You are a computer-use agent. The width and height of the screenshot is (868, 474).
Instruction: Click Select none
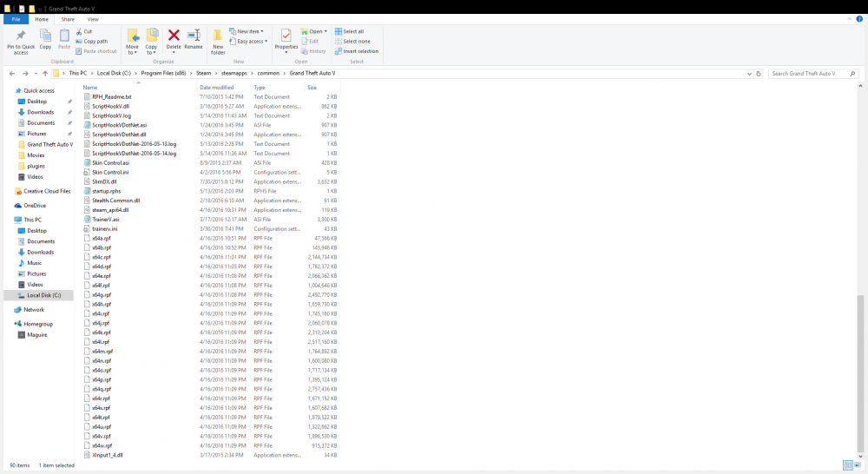click(352, 42)
